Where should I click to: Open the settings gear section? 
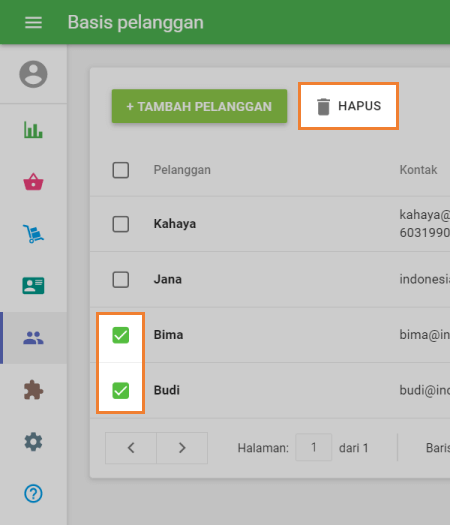(33, 442)
